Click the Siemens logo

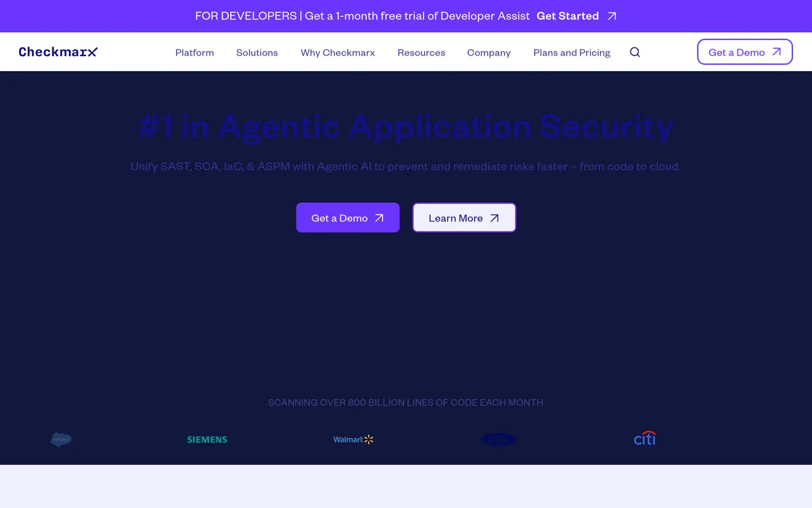206,439
